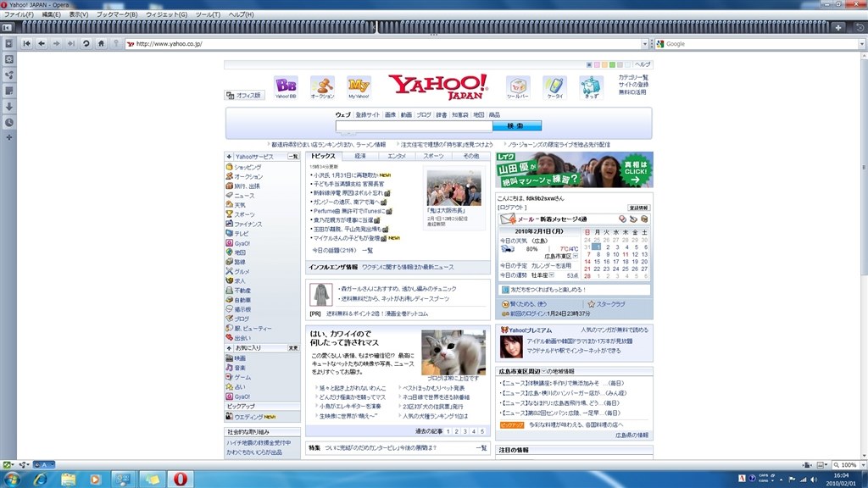Open the 広島市東区 weather location dropdown
Image resolution: width=868 pixels, height=488 pixels.
[x=576, y=256]
